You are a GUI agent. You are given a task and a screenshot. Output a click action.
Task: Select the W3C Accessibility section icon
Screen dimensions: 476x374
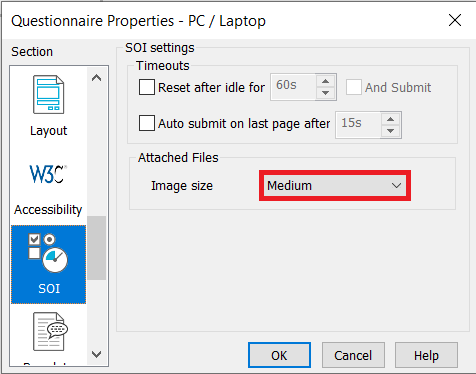[48, 174]
